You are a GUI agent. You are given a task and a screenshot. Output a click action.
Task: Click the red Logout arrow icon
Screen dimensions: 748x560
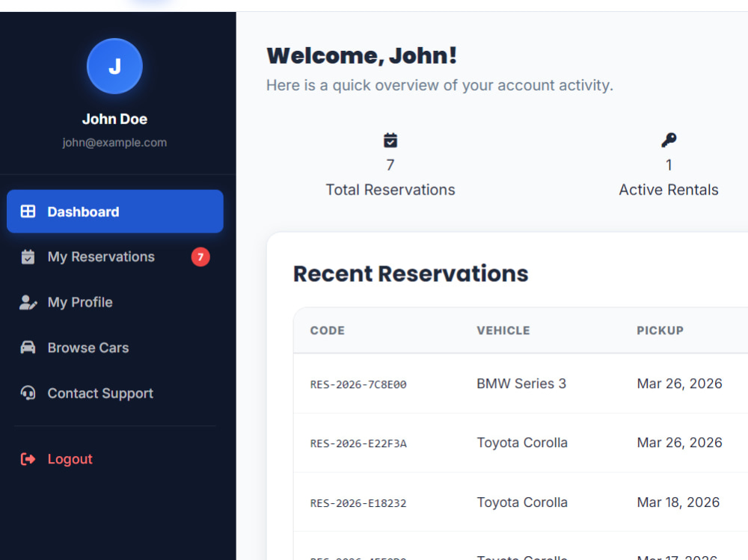[28, 459]
